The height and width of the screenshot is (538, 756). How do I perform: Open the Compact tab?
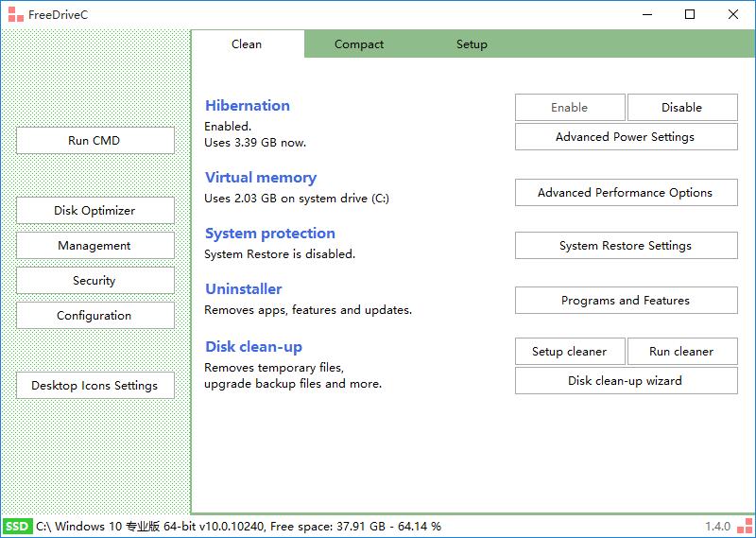[359, 43]
